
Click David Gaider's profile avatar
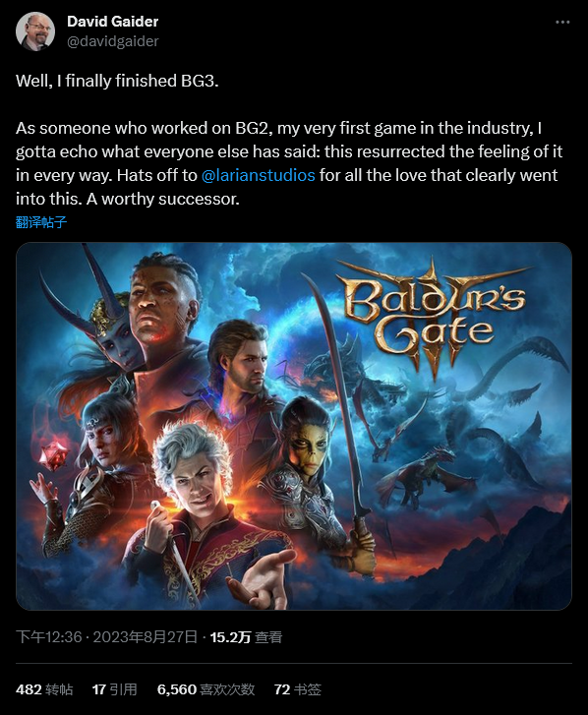click(x=35, y=31)
